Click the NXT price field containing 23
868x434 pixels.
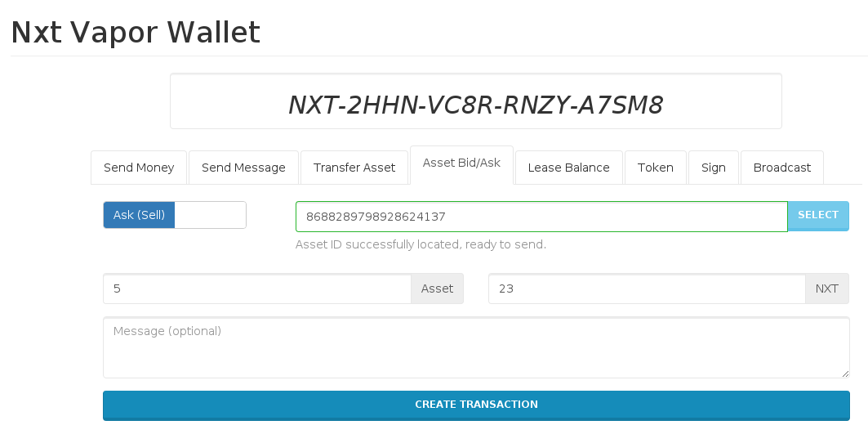tap(647, 289)
